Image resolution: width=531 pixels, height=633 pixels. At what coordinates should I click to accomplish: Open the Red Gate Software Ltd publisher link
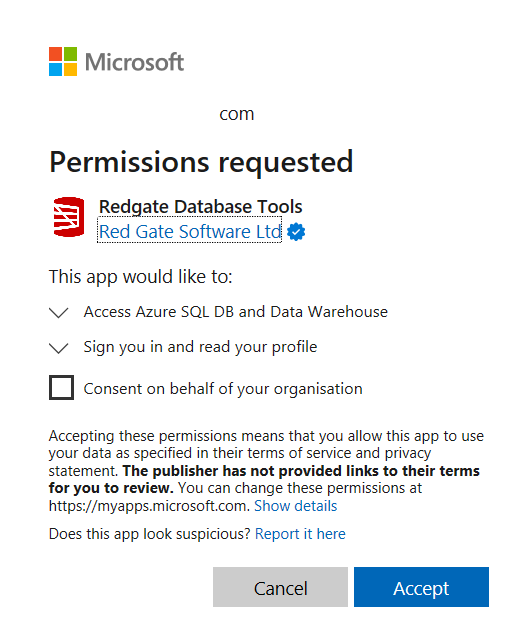[189, 231]
